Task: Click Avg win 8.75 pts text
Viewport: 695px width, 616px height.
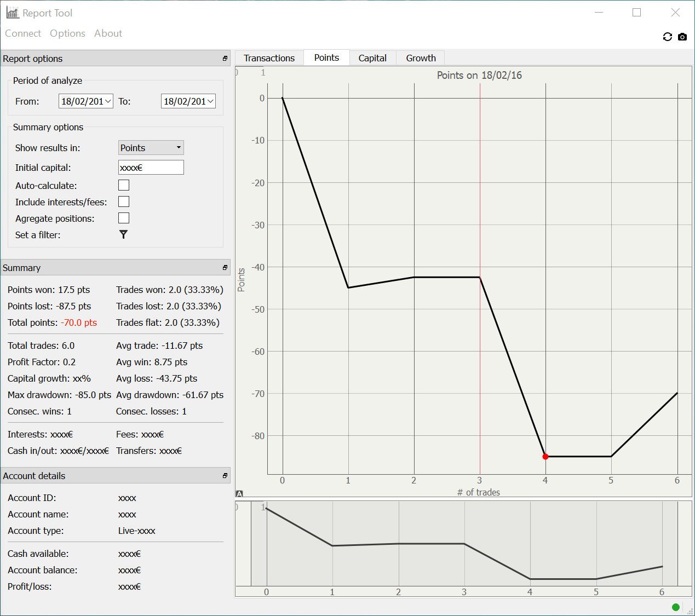Action: (x=152, y=362)
